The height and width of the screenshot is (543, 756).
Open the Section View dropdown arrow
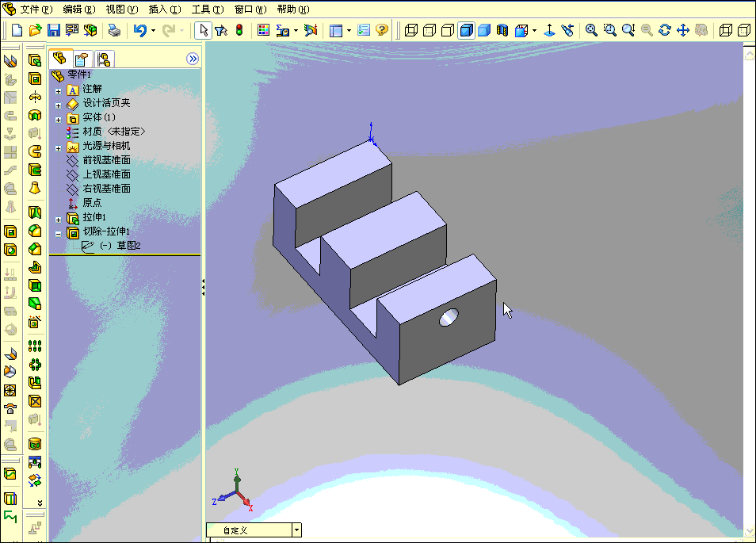pyautogui.click(x=534, y=30)
